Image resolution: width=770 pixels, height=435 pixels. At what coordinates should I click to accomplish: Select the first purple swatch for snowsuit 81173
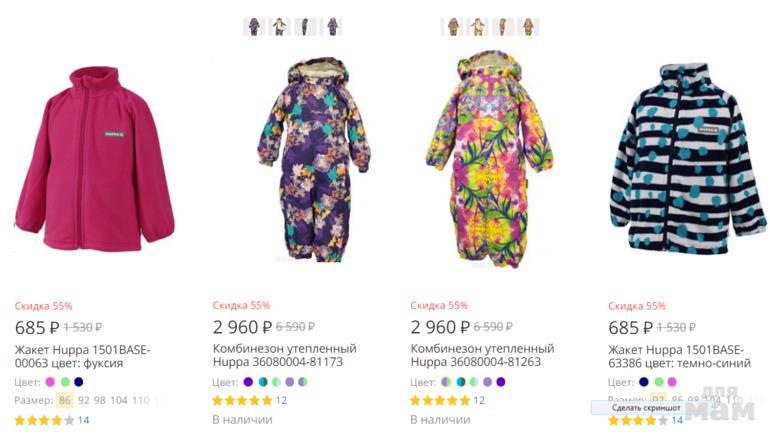tap(248, 382)
